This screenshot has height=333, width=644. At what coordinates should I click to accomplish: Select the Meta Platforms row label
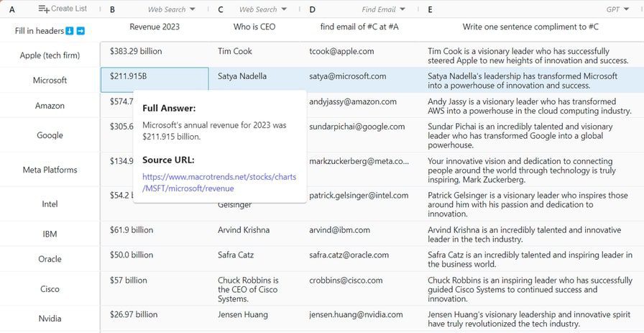click(50, 170)
